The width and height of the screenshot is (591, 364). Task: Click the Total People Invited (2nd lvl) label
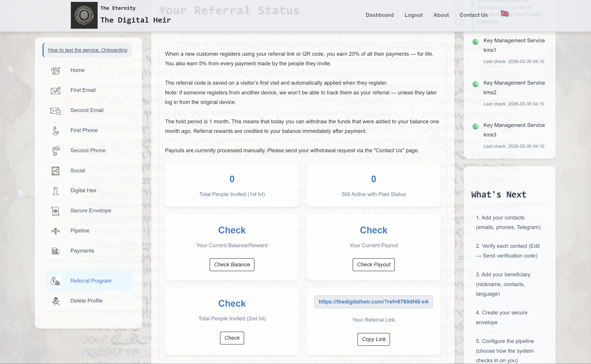pyautogui.click(x=232, y=319)
